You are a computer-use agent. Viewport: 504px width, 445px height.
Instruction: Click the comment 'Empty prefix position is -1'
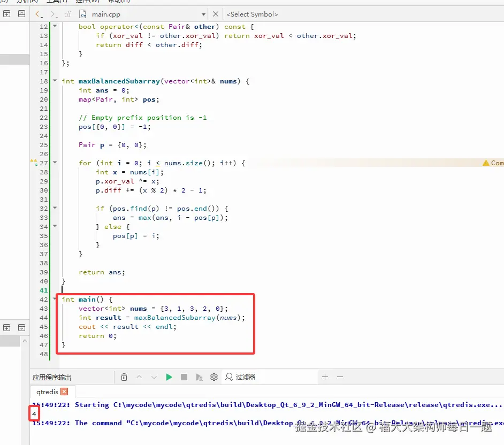point(143,118)
